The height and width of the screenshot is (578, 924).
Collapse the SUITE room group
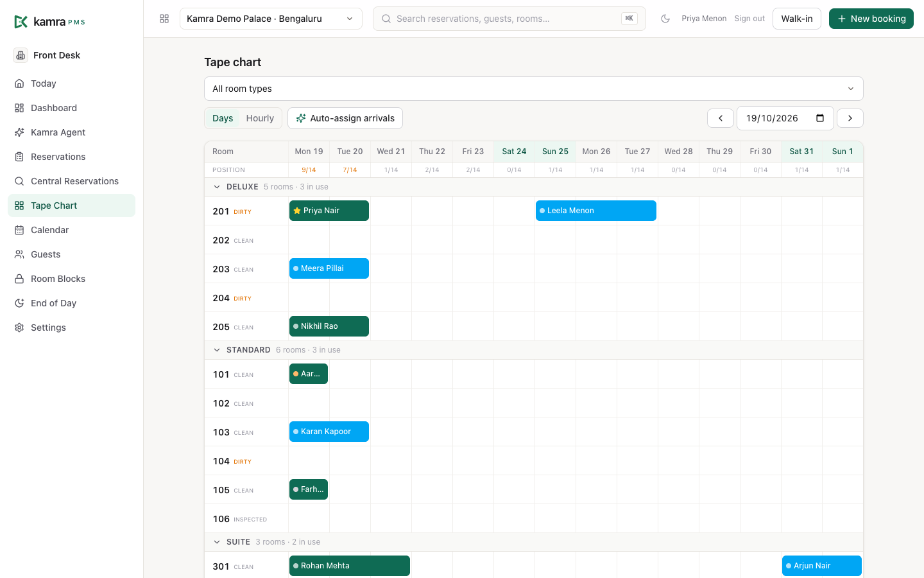pos(217,542)
